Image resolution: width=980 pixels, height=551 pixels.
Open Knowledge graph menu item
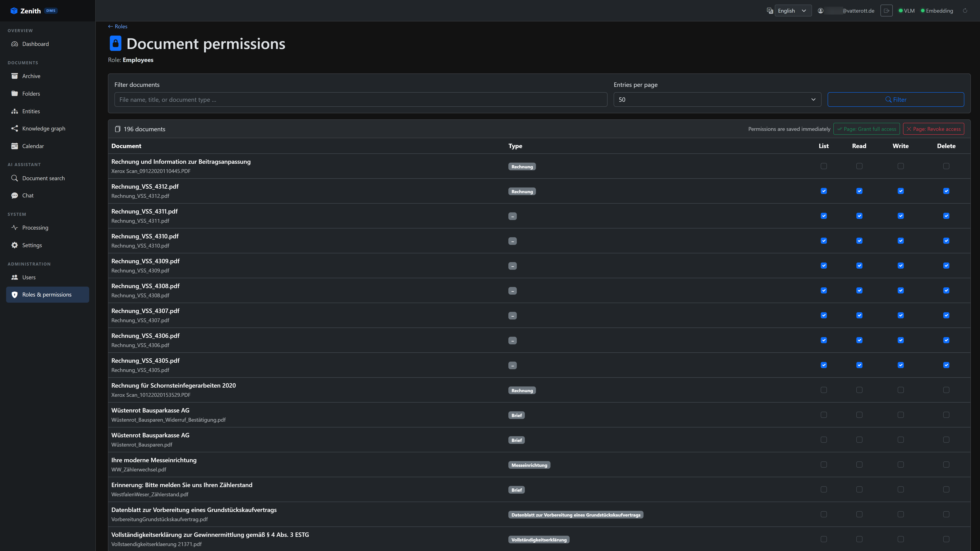coord(47,129)
